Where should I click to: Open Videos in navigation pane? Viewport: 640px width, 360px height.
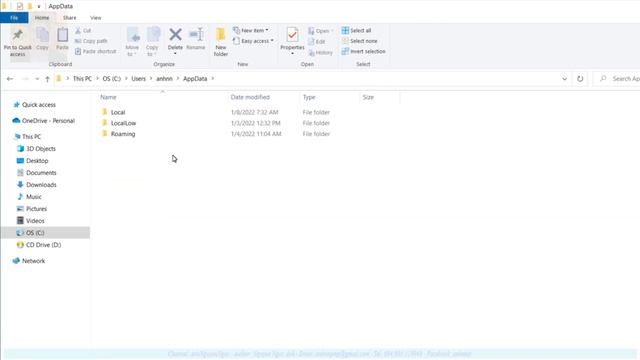pyautogui.click(x=35, y=221)
